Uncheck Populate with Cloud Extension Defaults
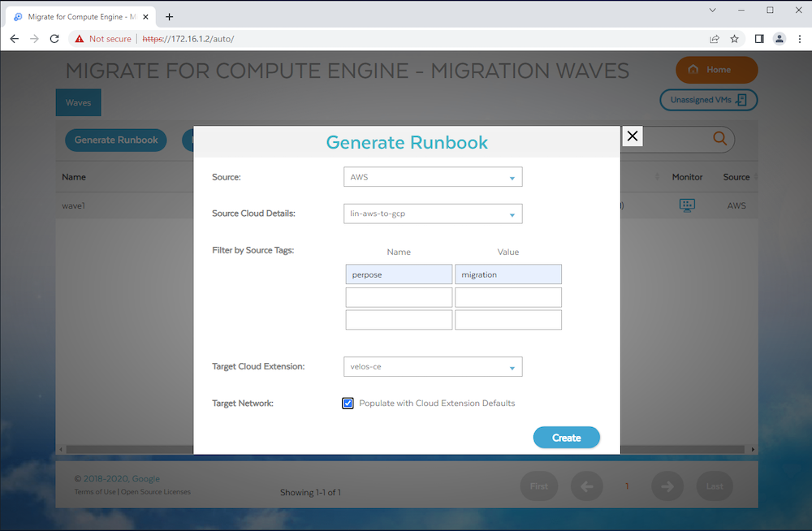 (348, 403)
